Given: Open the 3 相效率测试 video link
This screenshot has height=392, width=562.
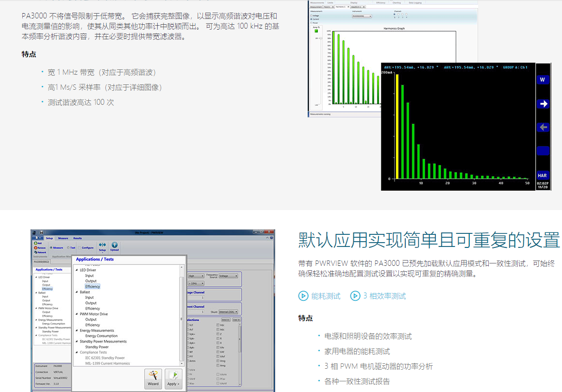Looking at the screenshot, I should (378, 296).
